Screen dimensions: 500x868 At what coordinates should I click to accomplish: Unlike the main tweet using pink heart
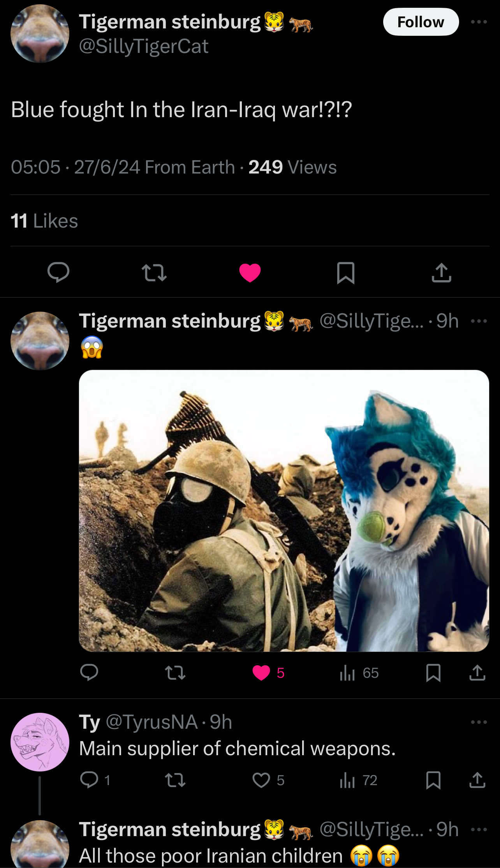tap(250, 272)
